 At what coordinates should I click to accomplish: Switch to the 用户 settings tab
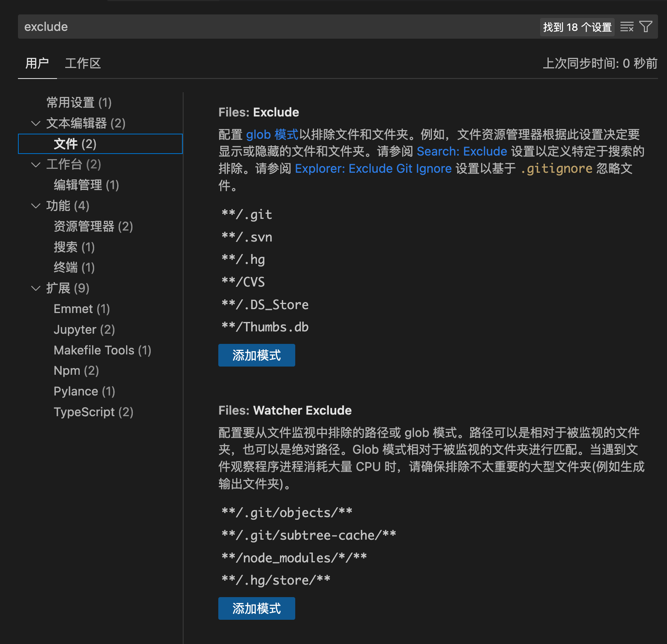pos(37,63)
